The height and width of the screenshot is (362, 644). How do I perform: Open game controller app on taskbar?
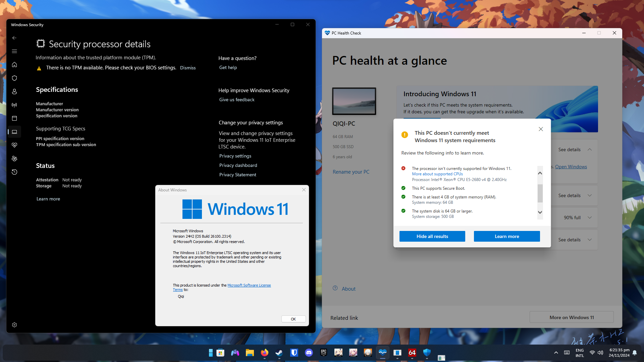[235, 353]
